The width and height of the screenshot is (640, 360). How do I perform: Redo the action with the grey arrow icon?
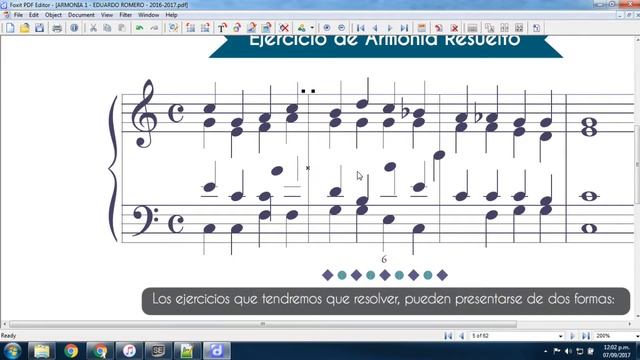click(154, 28)
